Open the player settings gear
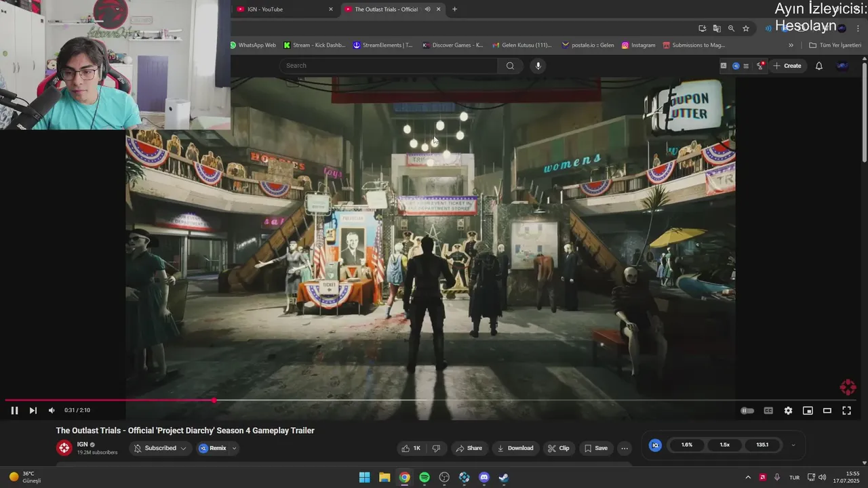 [x=788, y=411]
